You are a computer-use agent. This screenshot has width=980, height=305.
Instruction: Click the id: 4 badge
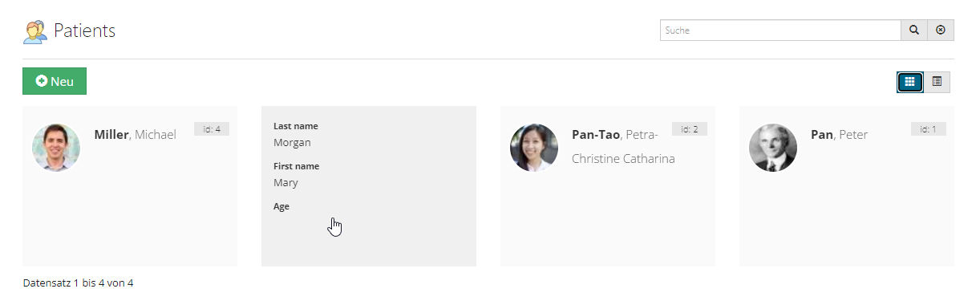[x=212, y=128]
